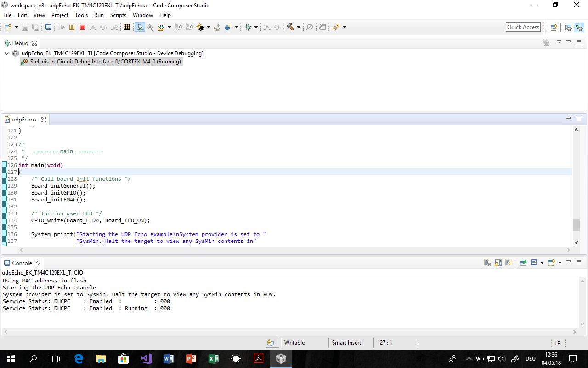Open the New file dropdown arrow
Viewport: 588px width, 368px height.
[16, 28]
